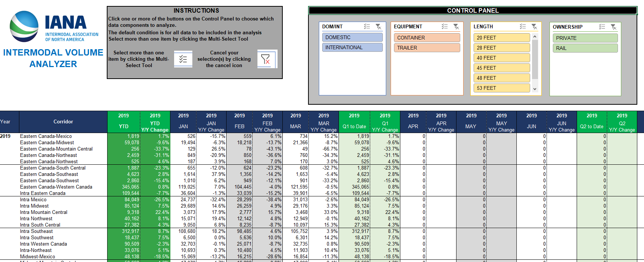Image resolution: width=644 pixels, height=262 pixels.
Task: Clear filter on OWNERSHIP slicer
Action: pyautogui.click(x=613, y=27)
